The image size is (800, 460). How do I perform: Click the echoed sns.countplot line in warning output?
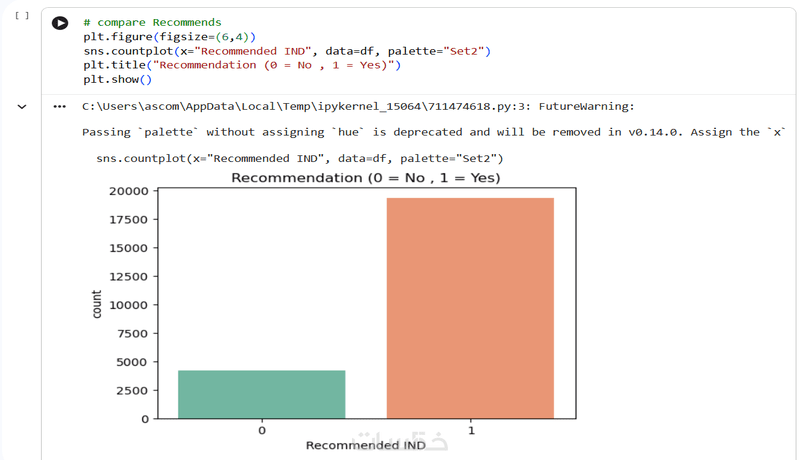pyautogui.click(x=299, y=159)
